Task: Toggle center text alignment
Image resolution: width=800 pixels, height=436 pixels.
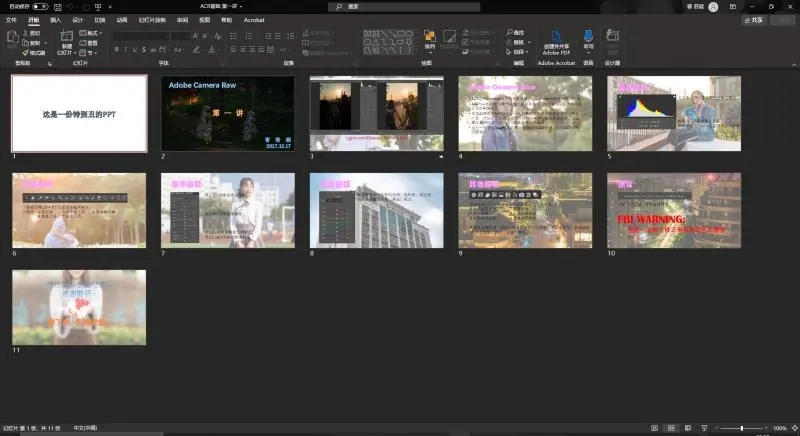Action: [x=243, y=49]
